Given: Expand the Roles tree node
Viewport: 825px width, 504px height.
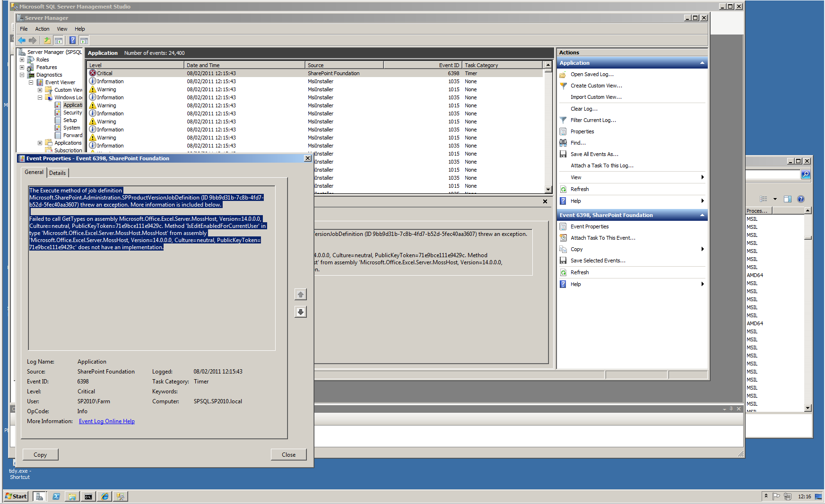Looking at the screenshot, I should (x=22, y=60).
